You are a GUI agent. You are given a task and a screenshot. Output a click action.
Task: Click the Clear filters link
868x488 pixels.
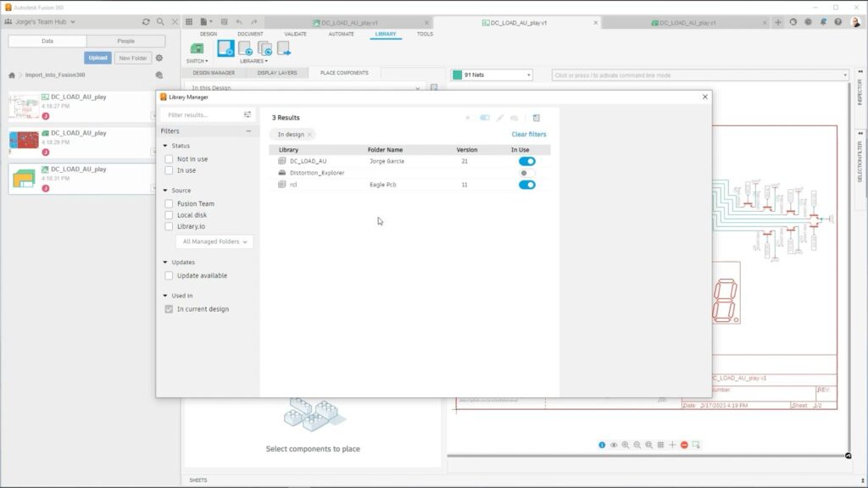point(529,135)
